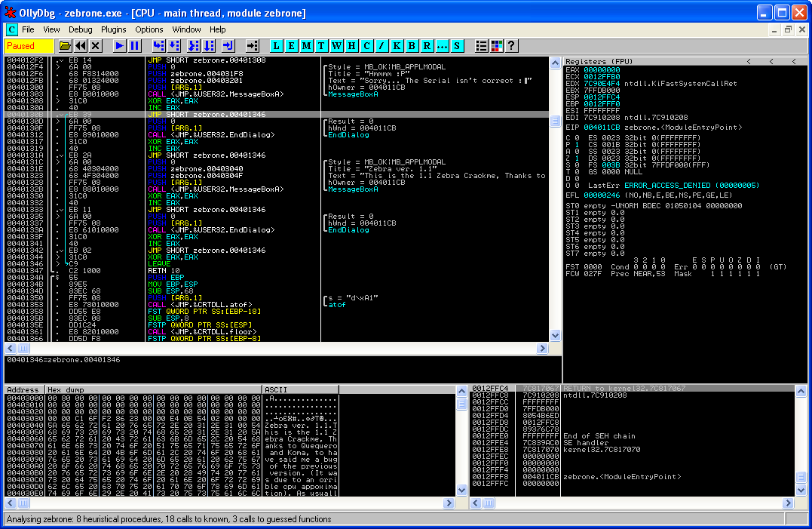This screenshot has width=812, height=529.
Task: Open the Help menu
Action: click(x=217, y=29)
